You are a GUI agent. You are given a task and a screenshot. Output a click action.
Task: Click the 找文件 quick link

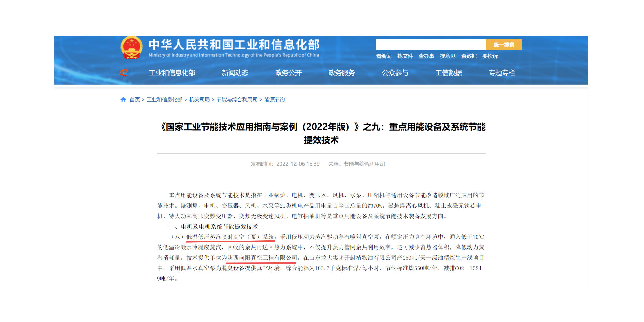click(x=405, y=56)
